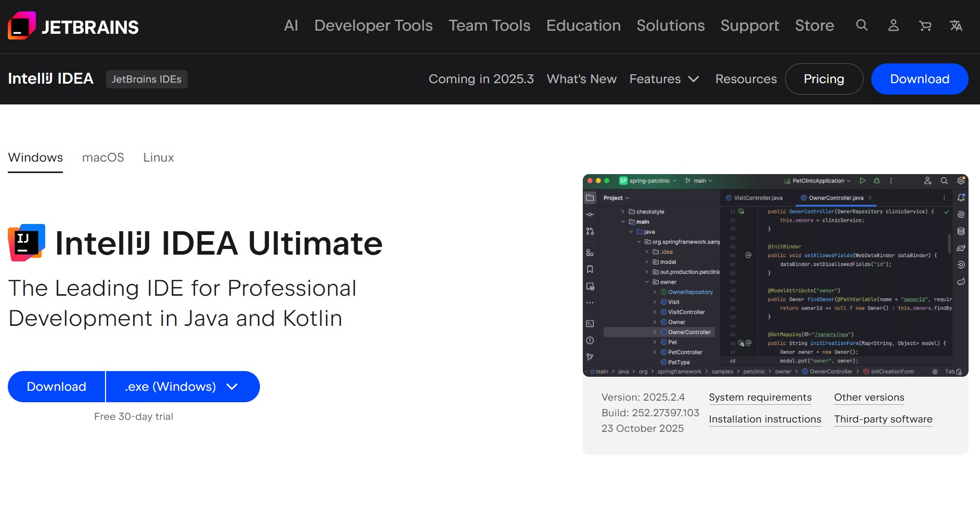Open System requirements link
The image size is (980, 515).
tap(760, 398)
